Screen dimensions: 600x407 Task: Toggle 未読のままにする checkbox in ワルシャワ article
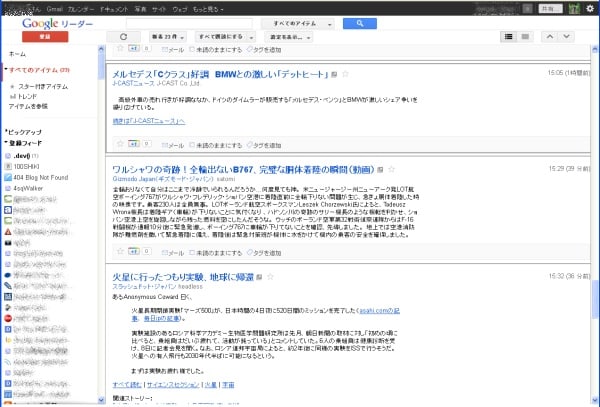coord(192,252)
